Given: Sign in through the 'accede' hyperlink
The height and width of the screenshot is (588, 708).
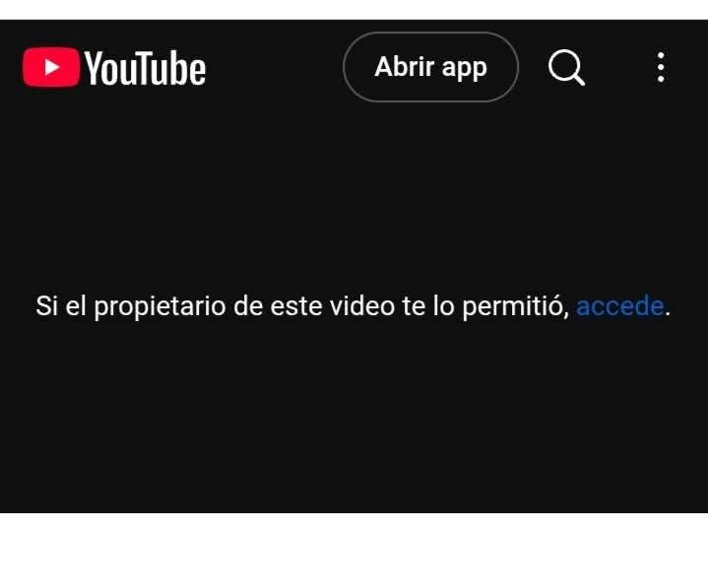Looking at the screenshot, I should (x=620, y=306).
